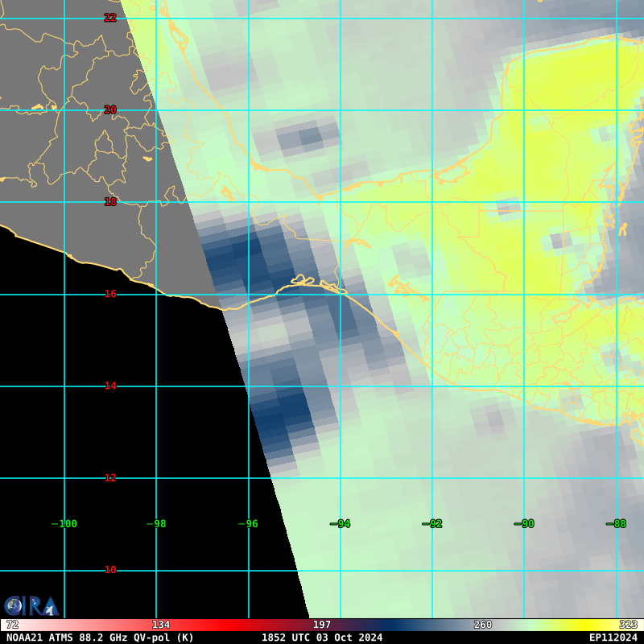Click the 20 latitude label
Image resolution: width=644 pixels, height=644 pixels.
click(x=110, y=109)
